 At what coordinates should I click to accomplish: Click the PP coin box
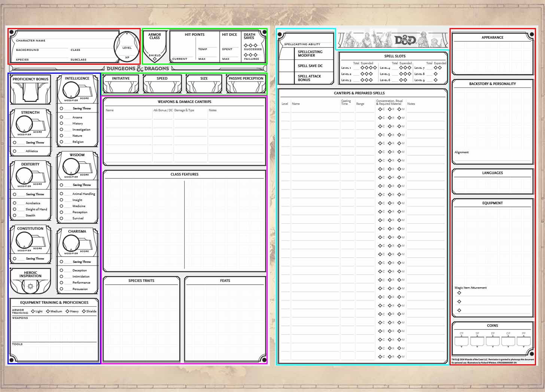coord(524,342)
